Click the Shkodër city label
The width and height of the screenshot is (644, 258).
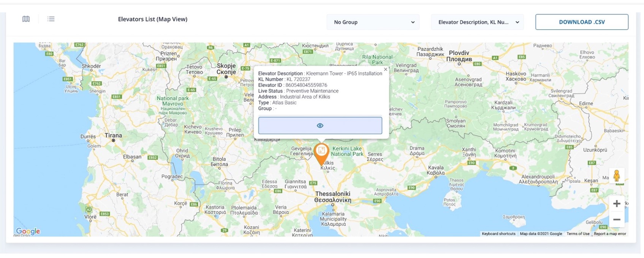point(91,66)
